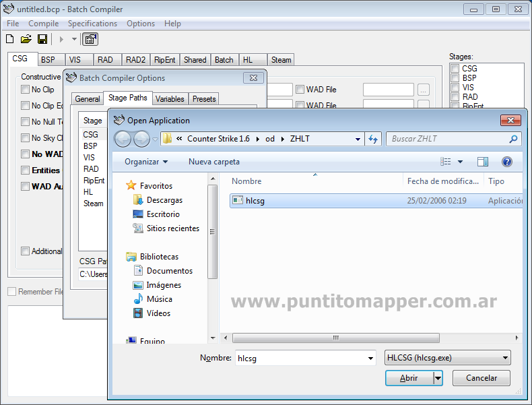
Task: Toggle the WAD Au... checkbox
Action: pyautogui.click(x=25, y=187)
